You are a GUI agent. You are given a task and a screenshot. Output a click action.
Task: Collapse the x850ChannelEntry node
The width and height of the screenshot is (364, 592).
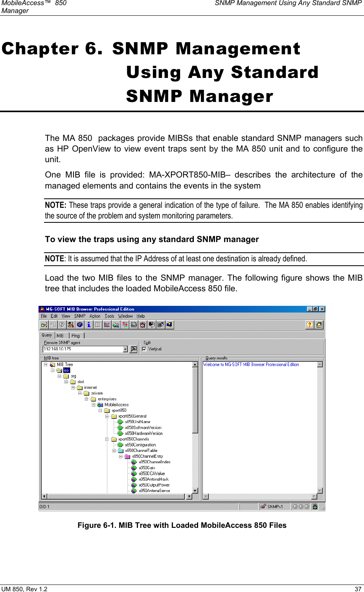[121, 457]
